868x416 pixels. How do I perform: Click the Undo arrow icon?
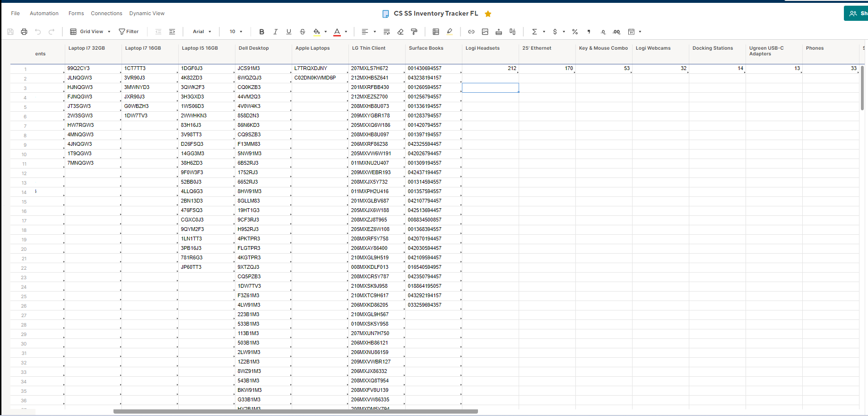click(x=38, y=32)
